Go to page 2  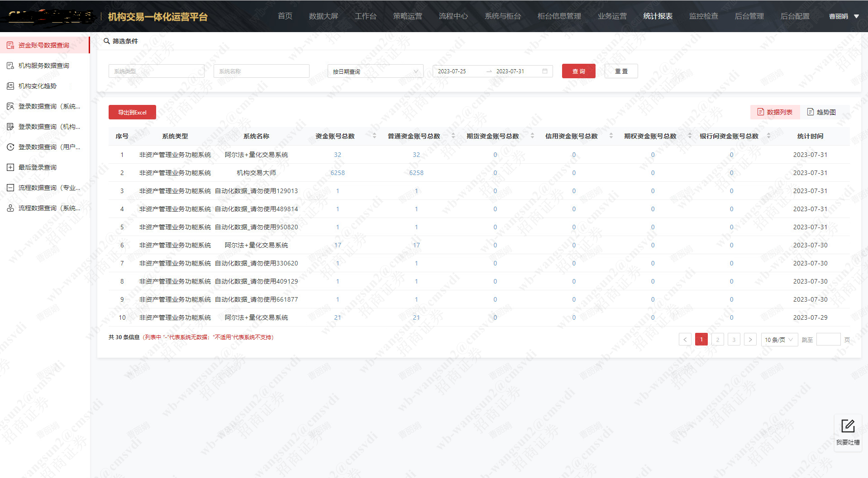pos(718,340)
